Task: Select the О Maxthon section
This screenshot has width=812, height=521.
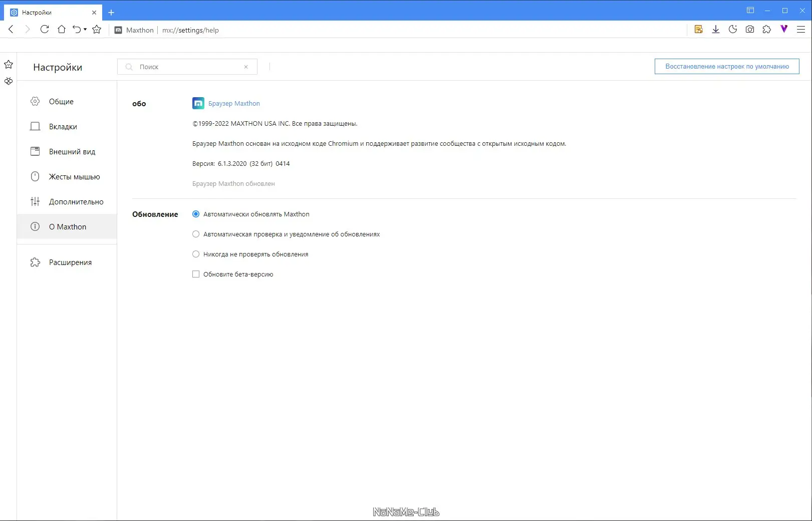Action: [67, 226]
